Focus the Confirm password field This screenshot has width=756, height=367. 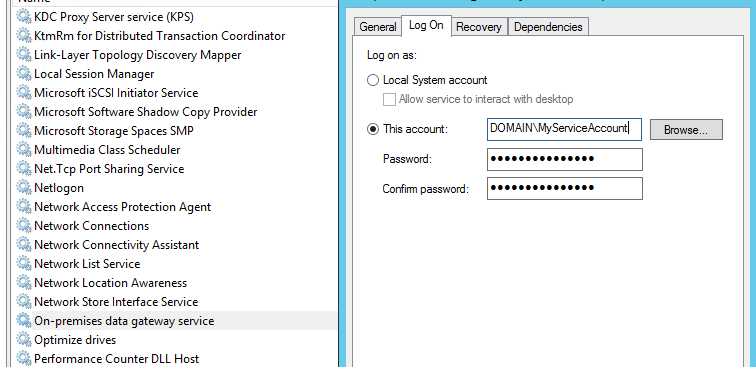coord(565,188)
